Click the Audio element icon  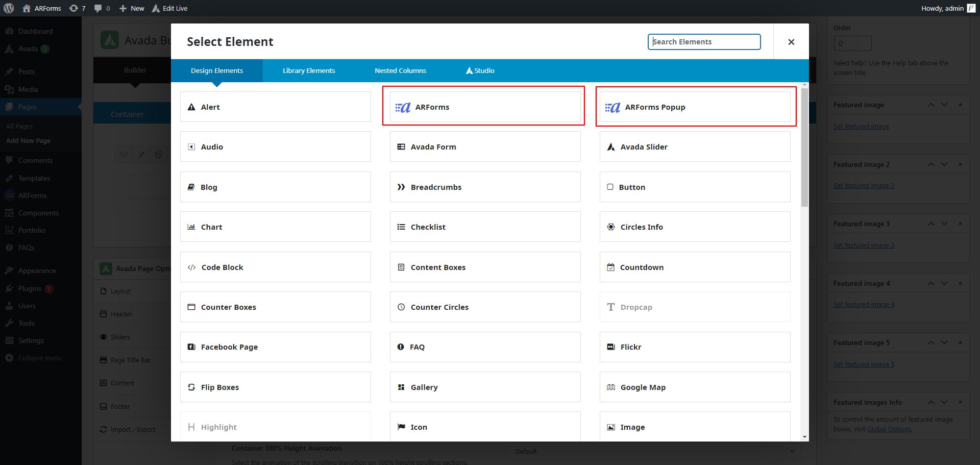191,147
